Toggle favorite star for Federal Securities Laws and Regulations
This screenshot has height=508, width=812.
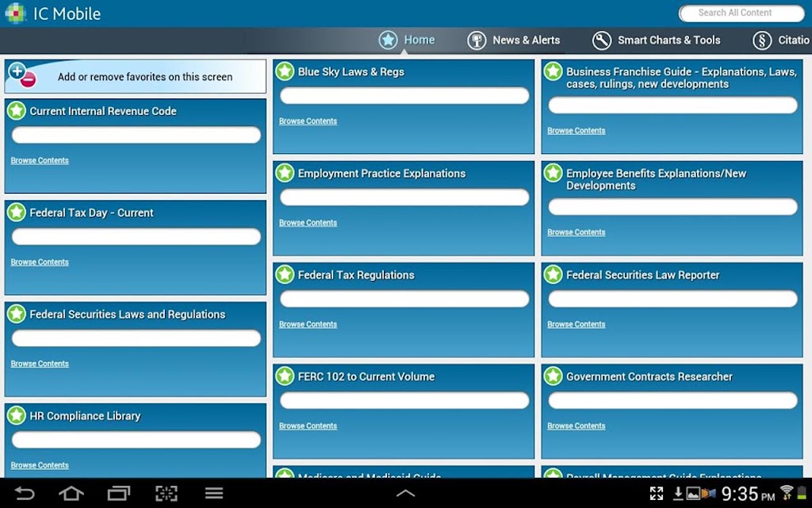point(17,314)
